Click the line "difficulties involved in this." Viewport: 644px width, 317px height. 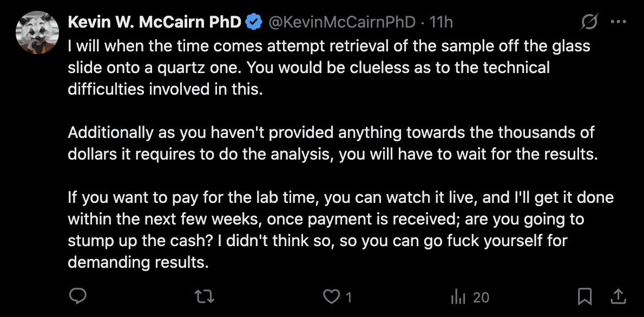(165, 89)
